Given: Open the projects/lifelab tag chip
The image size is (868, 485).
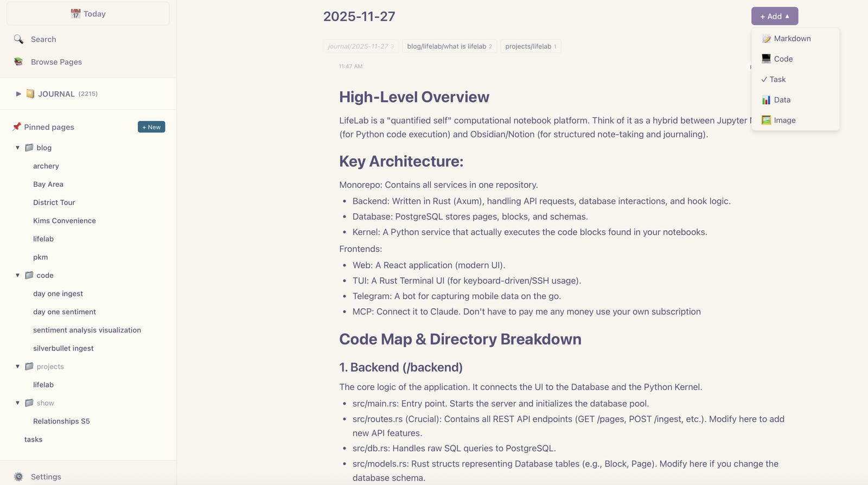Looking at the screenshot, I should [530, 46].
